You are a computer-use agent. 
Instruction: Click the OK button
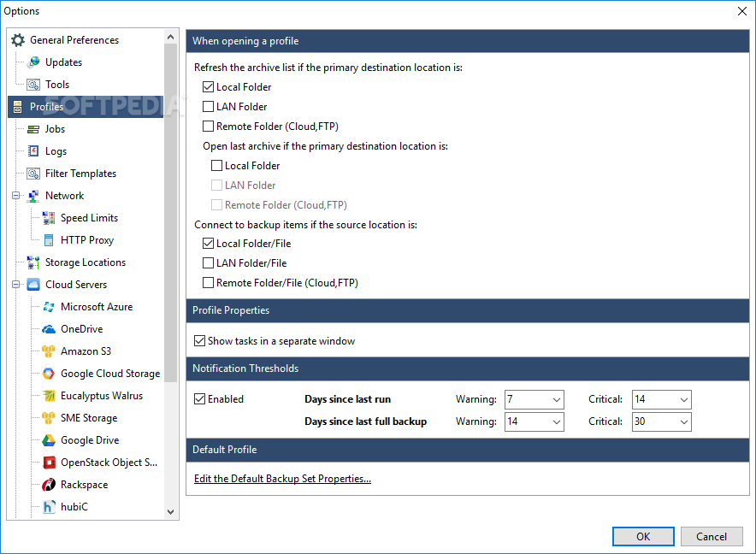pos(643,537)
